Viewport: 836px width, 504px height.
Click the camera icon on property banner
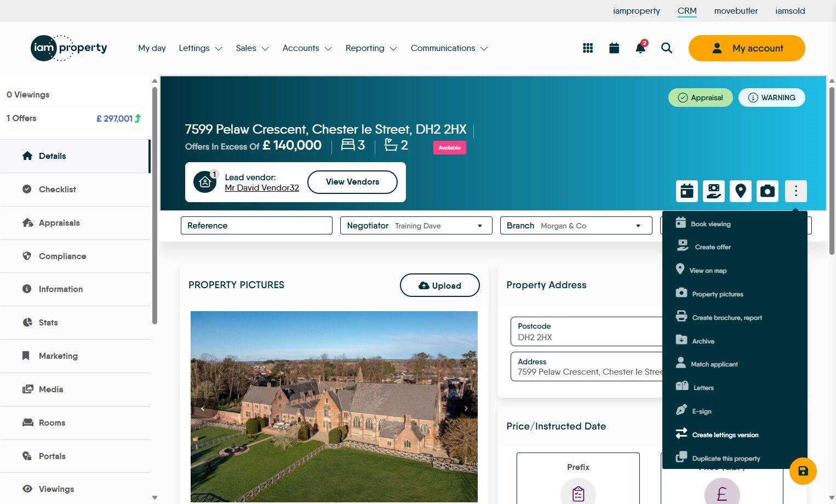click(768, 191)
